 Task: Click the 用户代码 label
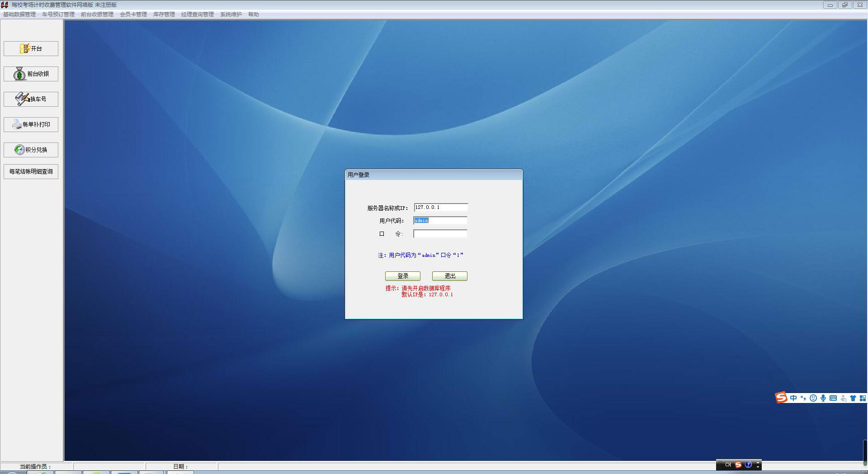pyautogui.click(x=392, y=221)
